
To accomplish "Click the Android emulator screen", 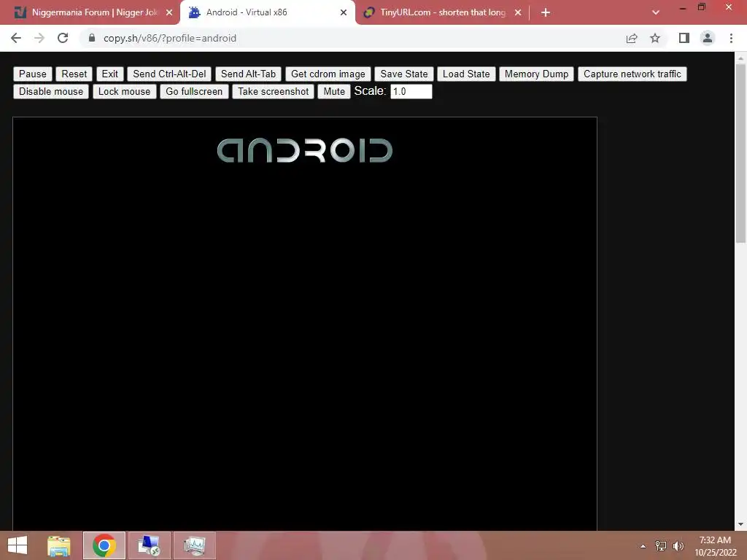I will click(x=305, y=324).
